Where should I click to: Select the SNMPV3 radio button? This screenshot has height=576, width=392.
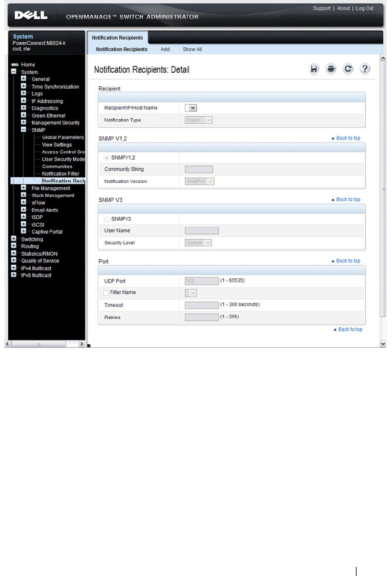pos(106,220)
